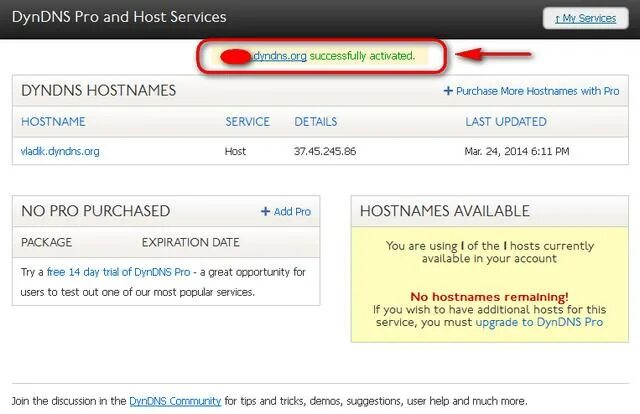
Task: Click the NO PRO PURCHASED panel heading
Action: 96,211
